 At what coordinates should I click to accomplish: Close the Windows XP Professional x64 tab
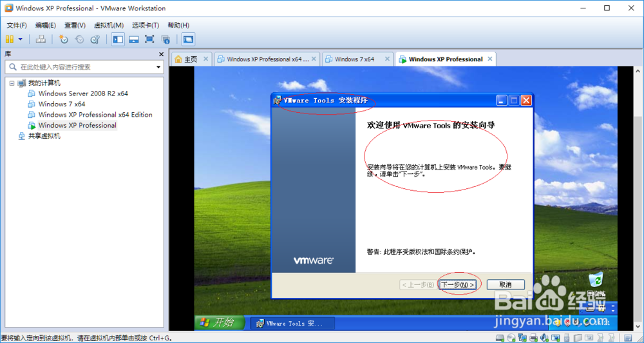pos(314,59)
